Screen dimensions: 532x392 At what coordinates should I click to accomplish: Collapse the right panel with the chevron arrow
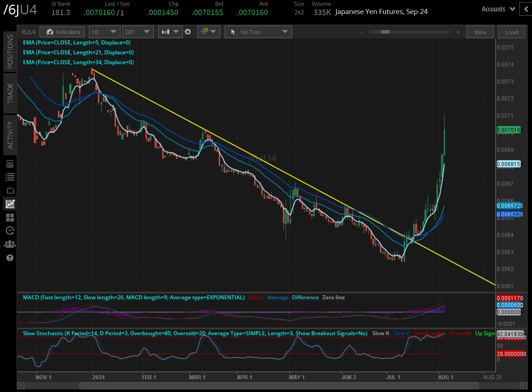pyautogui.click(x=526, y=9)
